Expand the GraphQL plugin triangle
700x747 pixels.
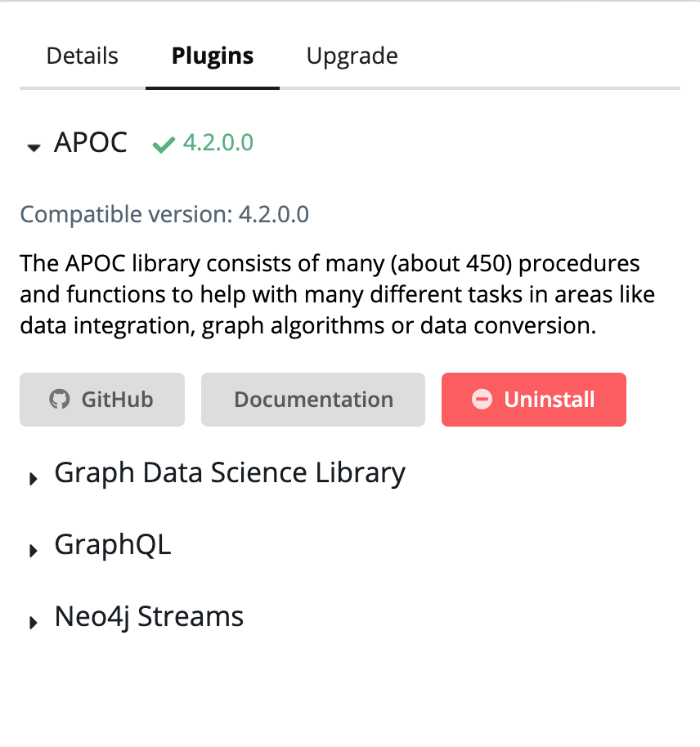click(x=33, y=550)
